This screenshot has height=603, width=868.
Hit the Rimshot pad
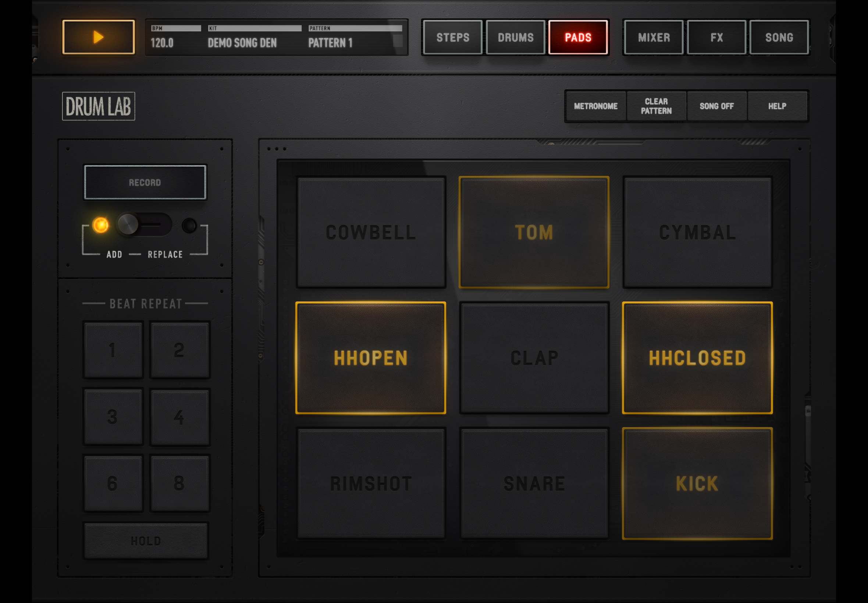(370, 483)
